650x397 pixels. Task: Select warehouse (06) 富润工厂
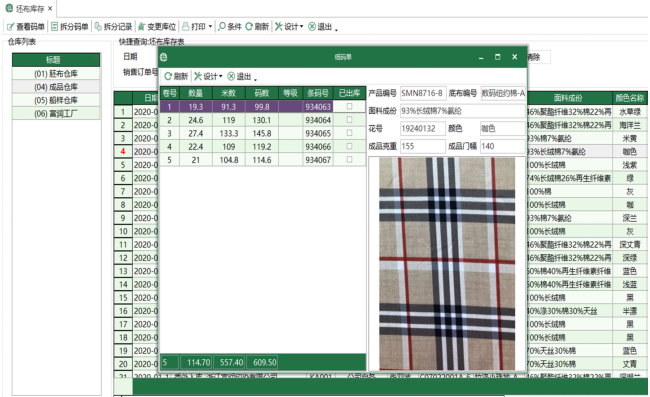point(56,114)
